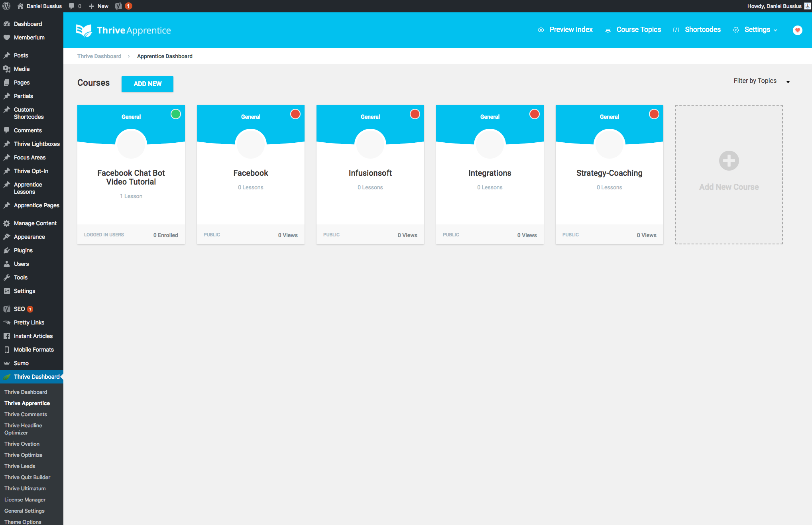The image size is (812, 525).
Task: Toggle publish status on Facebook Chat Bot course
Action: point(175,114)
